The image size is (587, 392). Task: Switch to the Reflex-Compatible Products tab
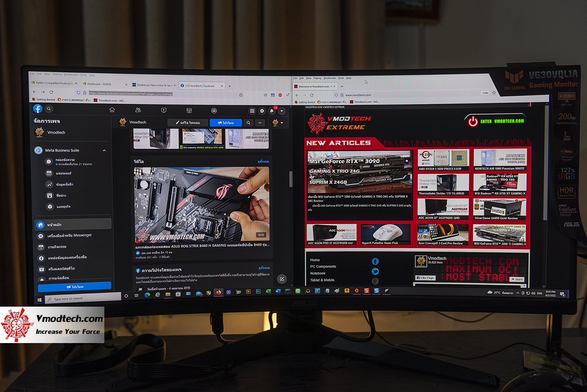tap(55, 83)
